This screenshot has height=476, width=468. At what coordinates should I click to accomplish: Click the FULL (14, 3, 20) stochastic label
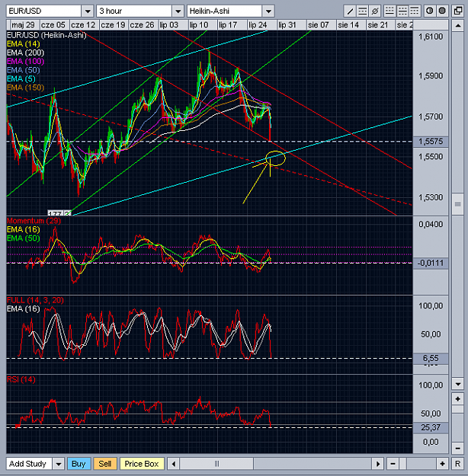coord(35,300)
